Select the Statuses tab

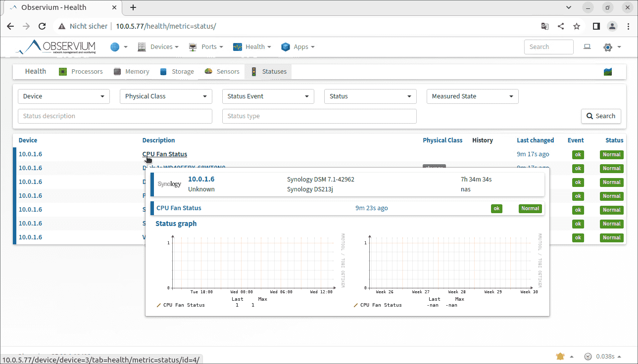268,72
